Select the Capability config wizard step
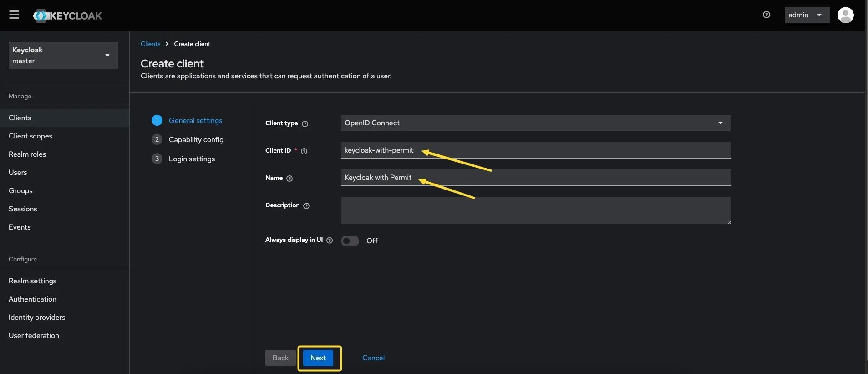 (x=196, y=140)
